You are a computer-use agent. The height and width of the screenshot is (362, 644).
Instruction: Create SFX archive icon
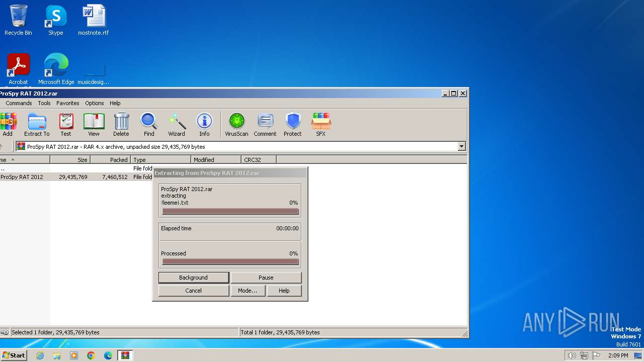pyautogui.click(x=320, y=124)
